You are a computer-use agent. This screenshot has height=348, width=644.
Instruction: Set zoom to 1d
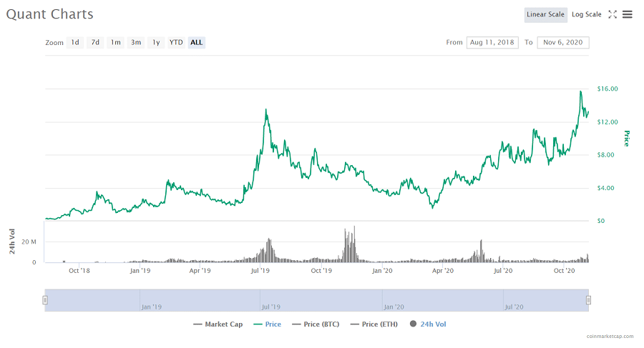(x=75, y=42)
